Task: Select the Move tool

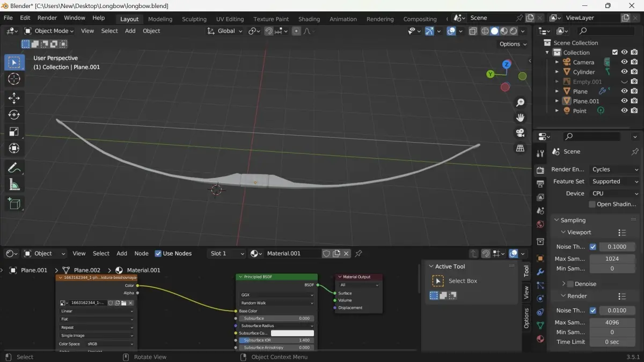Action: coord(14,98)
